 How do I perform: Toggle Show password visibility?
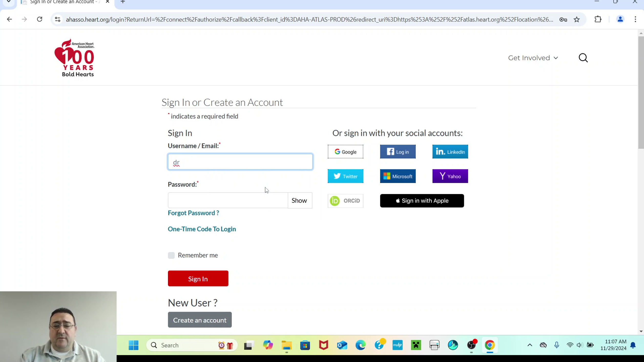(x=299, y=200)
